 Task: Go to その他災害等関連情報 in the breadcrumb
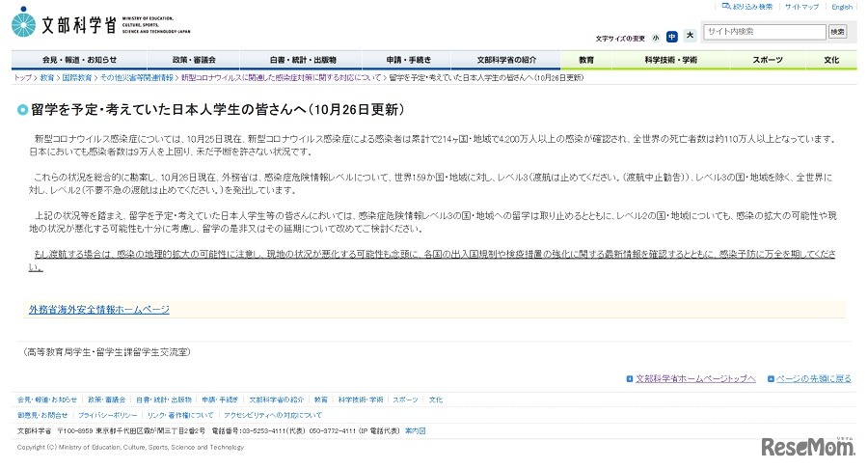click(137, 78)
